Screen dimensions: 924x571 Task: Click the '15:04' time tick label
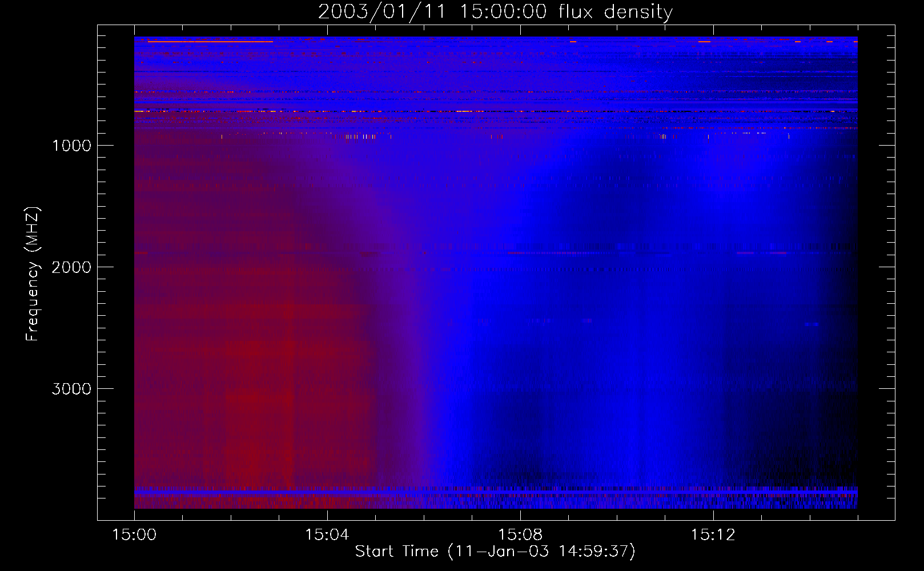[x=327, y=535]
